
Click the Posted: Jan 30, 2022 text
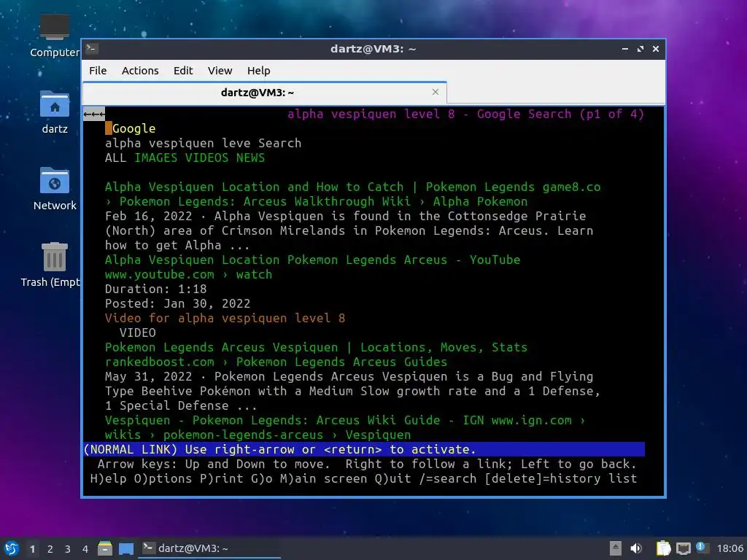pyautogui.click(x=177, y=304)
